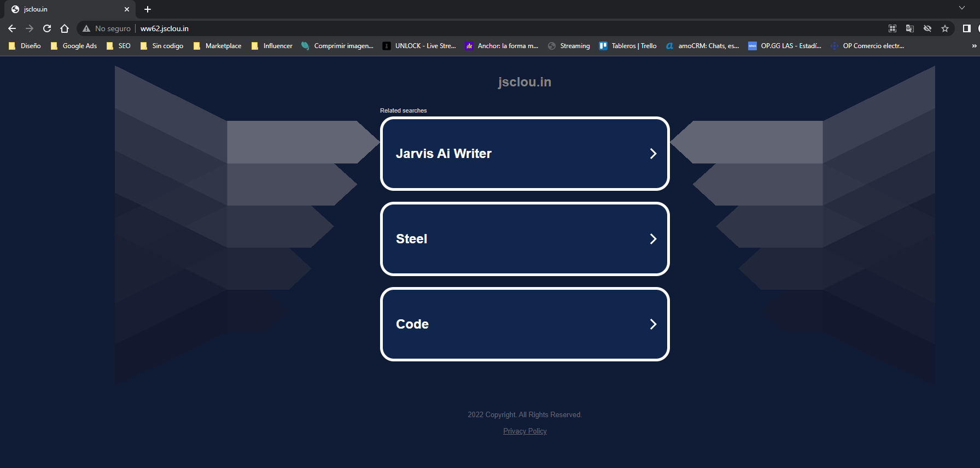Bookmark this page with star icon

(x=945, y=28)
